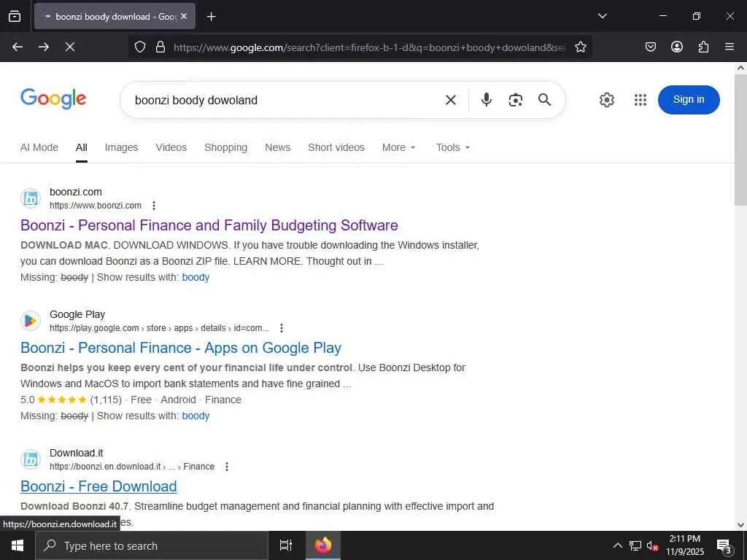Bookmark this page with star icon
Viewport: 747px width, 560px height.
point(580,47)
